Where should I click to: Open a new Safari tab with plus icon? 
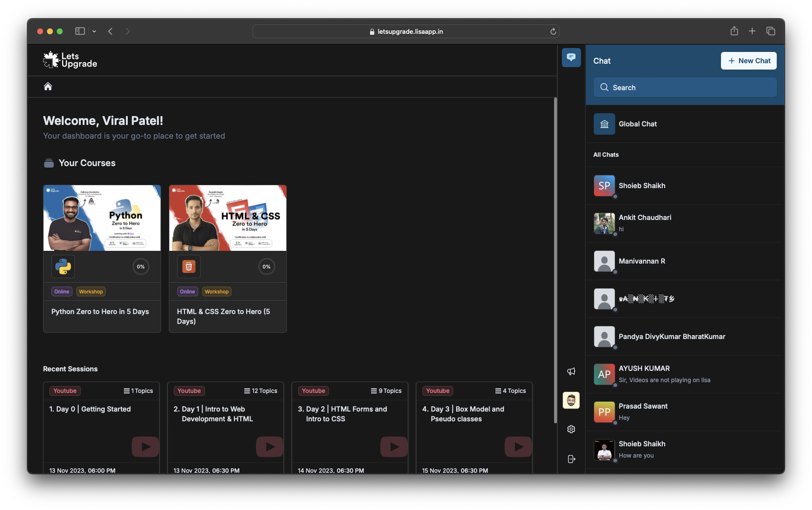coord(752,31)
